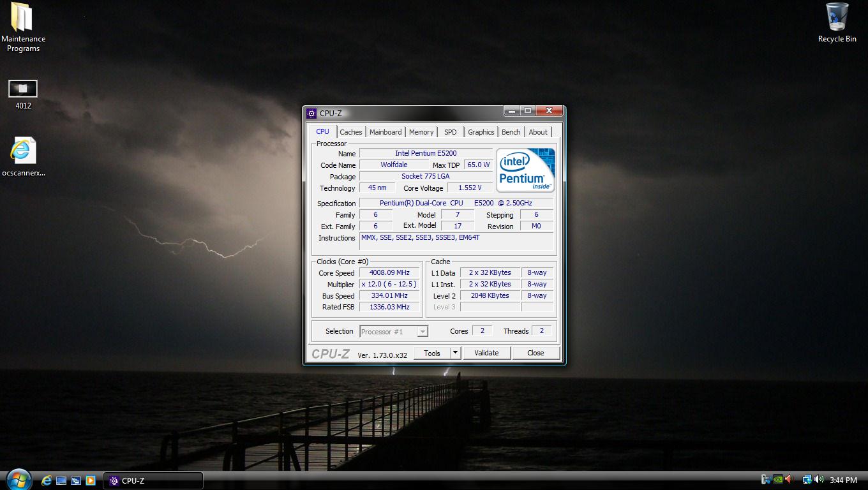Open the ocscannerx desktop shortcut
Screen dimensions: 868x490
[x=23, y=156]
